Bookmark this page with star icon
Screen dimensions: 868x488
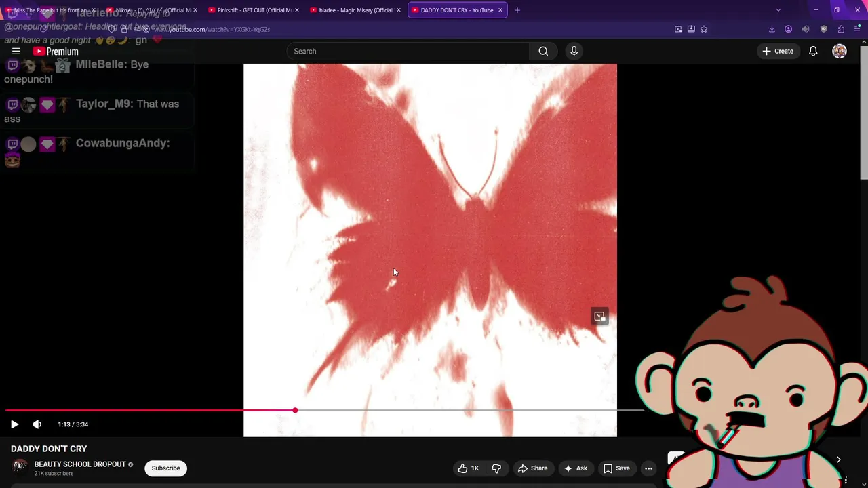(x=704, y=29)
